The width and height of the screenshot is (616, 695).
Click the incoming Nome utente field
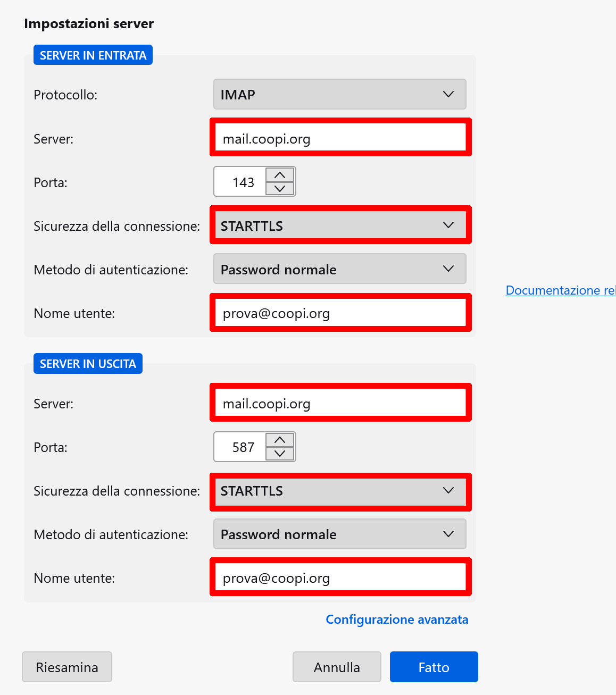tap(340, 313)
